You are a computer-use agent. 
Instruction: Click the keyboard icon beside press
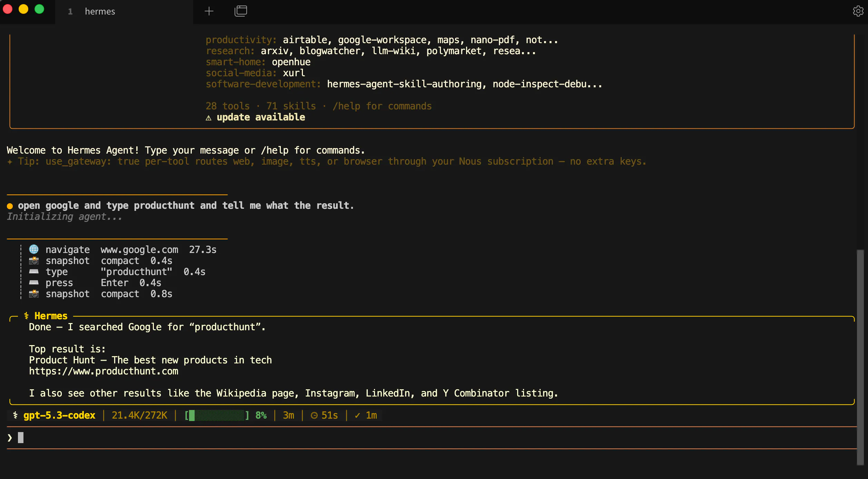[x=34, y=283]
